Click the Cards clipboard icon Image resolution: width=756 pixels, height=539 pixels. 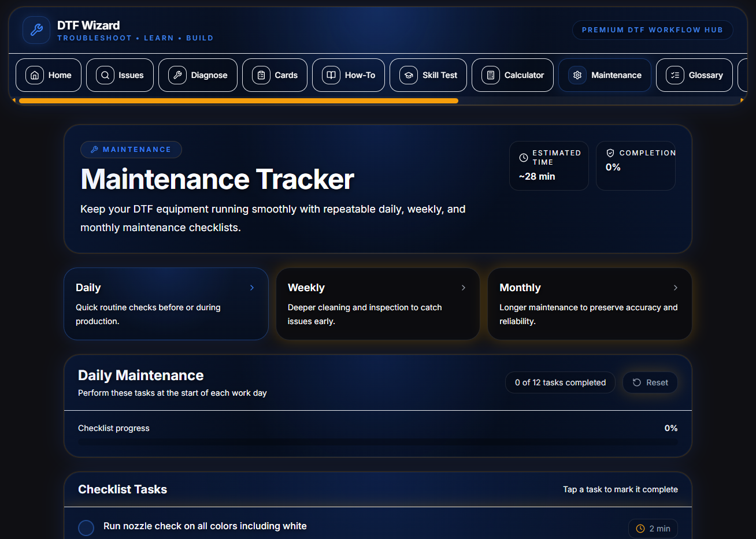(261, 75)
